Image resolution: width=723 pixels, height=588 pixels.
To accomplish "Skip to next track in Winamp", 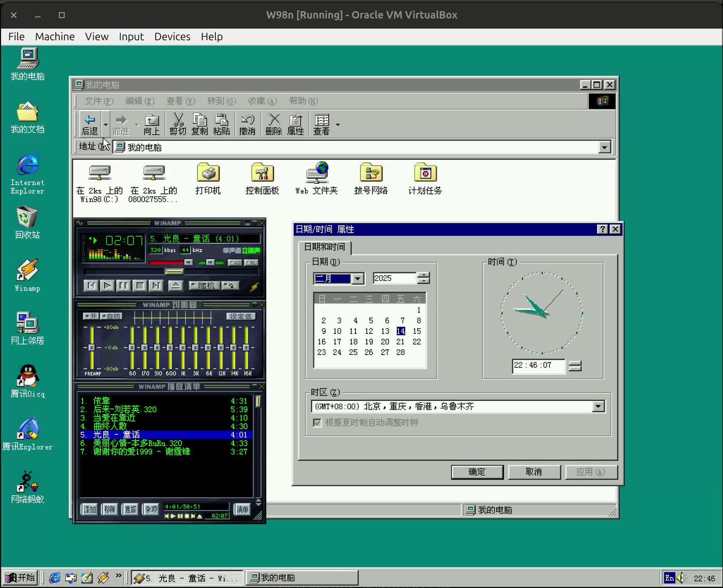I will pos(156,286).
